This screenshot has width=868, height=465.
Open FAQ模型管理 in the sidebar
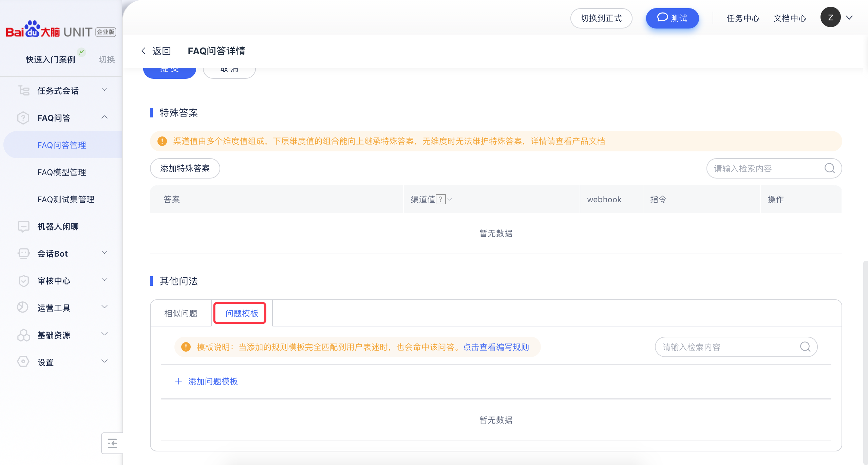pos(62,172)
